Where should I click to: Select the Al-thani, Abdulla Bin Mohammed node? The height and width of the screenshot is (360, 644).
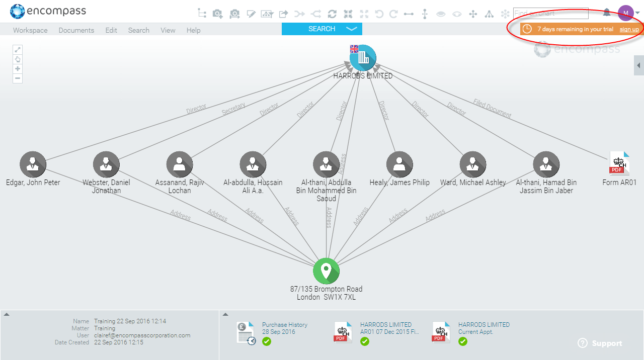(326, 164)
